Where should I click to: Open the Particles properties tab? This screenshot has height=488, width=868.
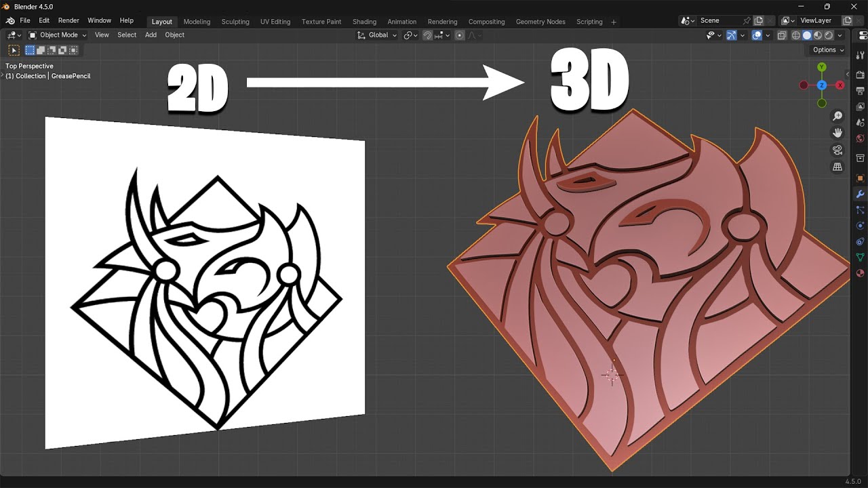click(x=860, y=209)
